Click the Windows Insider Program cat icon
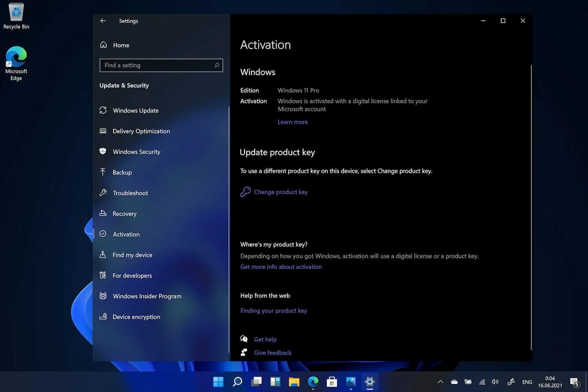The width and height of the screenshot is (588, 392). pyautogui.click(x=103, y=296)
